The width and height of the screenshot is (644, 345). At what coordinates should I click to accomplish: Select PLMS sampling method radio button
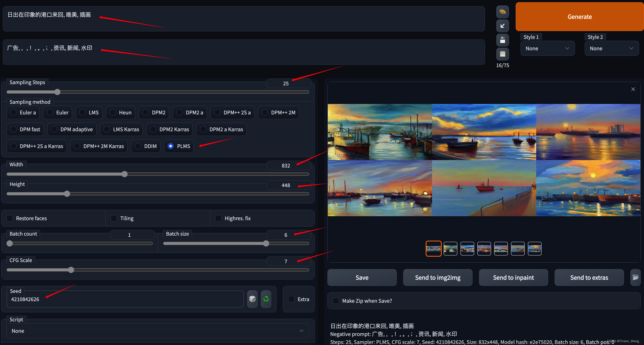[x=170, y=146]
